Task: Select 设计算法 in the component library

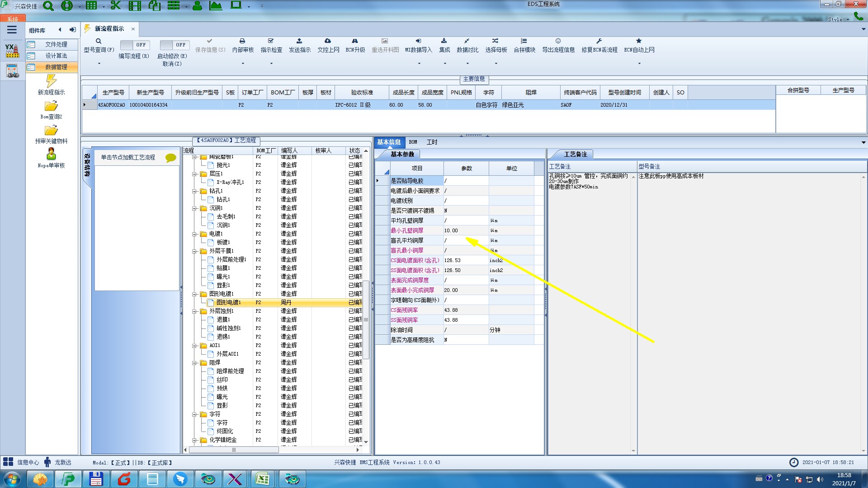Action: click(x=56, y=56)
